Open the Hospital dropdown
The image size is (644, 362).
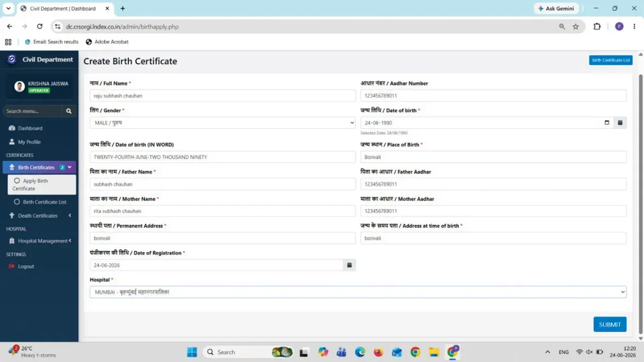pos(358,292)
